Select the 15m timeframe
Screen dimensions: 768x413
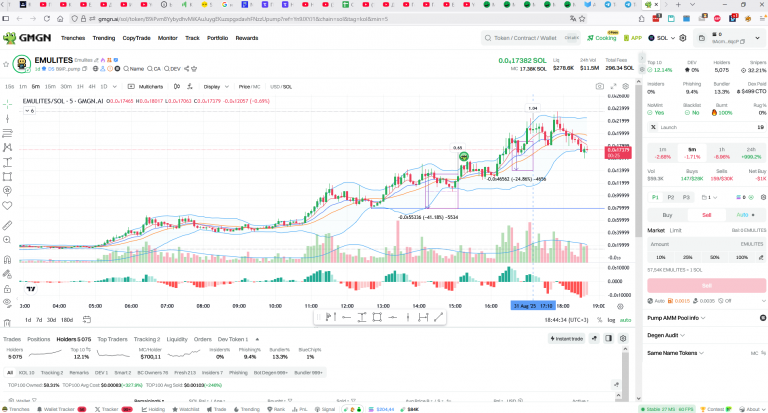50,87
